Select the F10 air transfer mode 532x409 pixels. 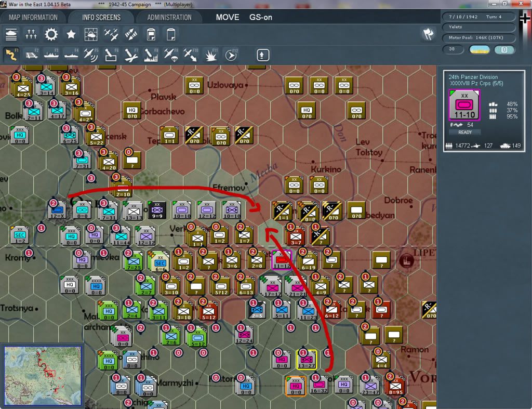click(191, 55)
